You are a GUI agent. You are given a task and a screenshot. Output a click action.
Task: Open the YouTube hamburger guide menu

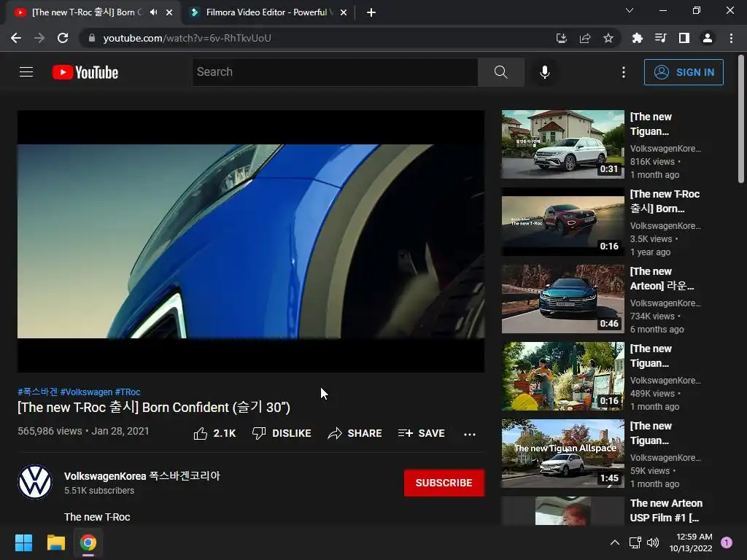[26, 72]
